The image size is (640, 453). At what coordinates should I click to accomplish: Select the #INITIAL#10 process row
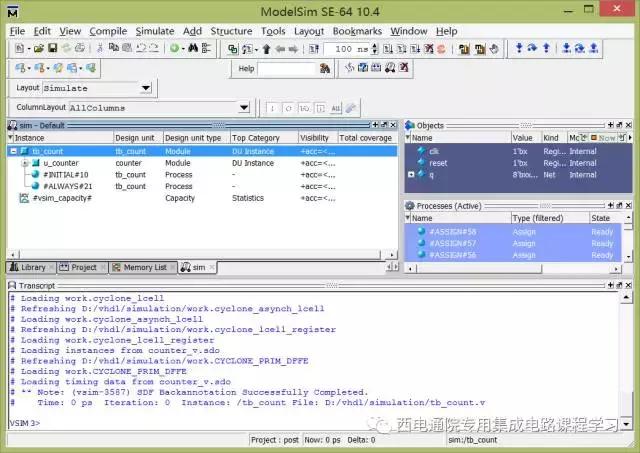[x=202, y=175]
